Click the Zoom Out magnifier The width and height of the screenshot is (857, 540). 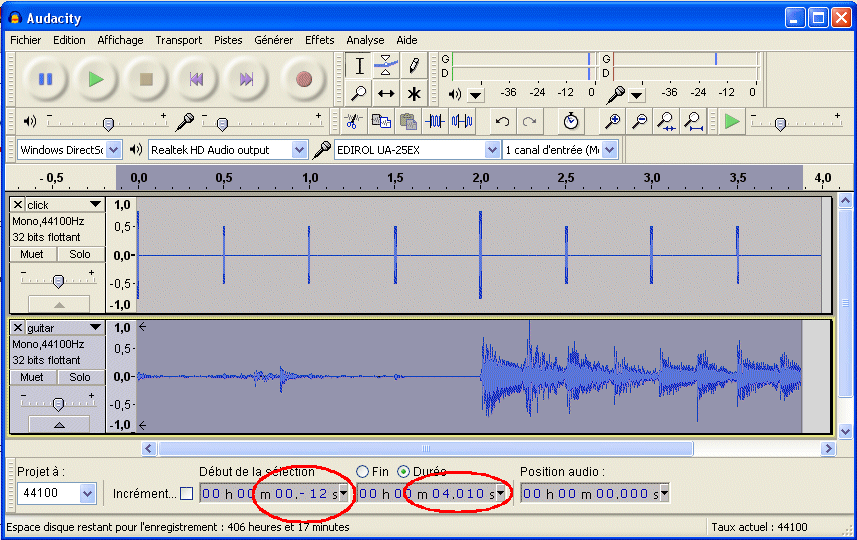pos(639,121)
